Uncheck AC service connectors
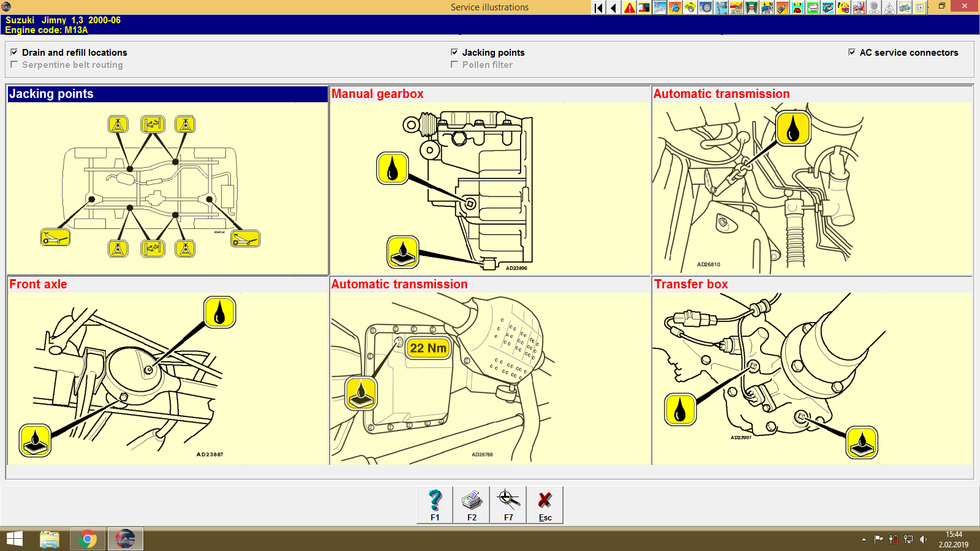Image resolution: width=980 pixels, height=551 pixels. click(852, 53)
